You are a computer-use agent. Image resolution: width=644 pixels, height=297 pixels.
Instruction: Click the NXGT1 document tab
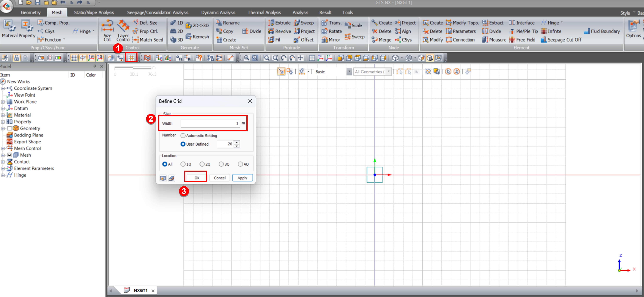click(x=141, y=291)
